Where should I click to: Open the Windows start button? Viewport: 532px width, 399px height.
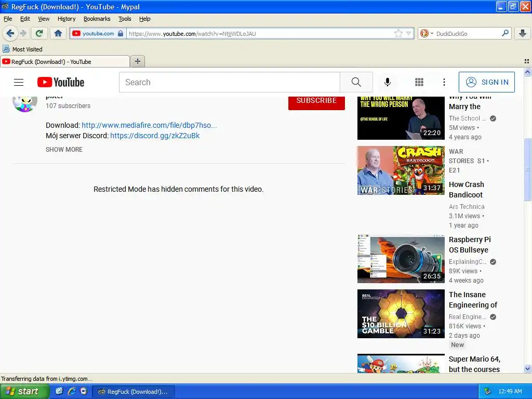[24, 392]
